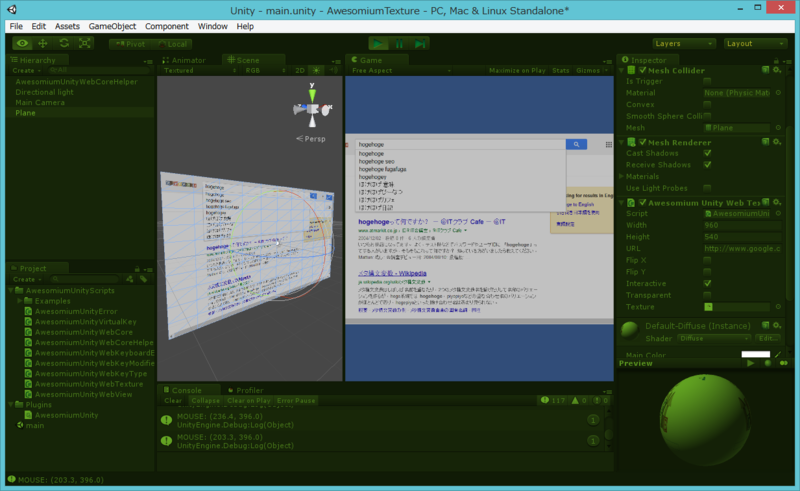Select the Move transform tool

click(43, 43)
